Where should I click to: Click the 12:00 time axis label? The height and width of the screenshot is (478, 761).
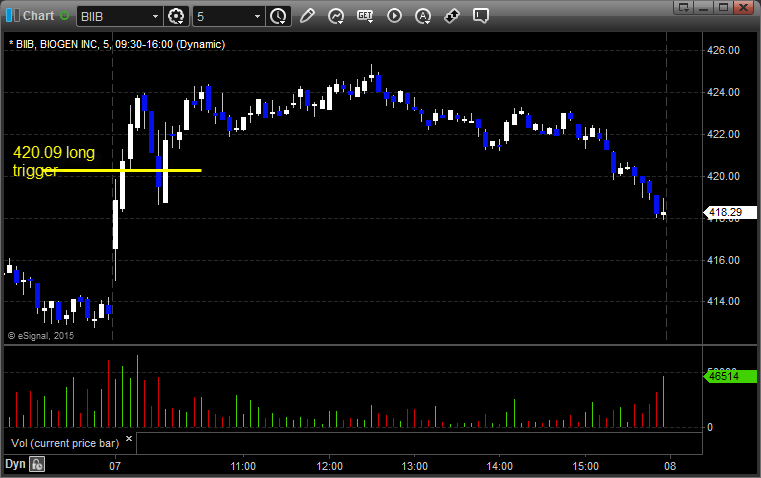coord(330,466)
